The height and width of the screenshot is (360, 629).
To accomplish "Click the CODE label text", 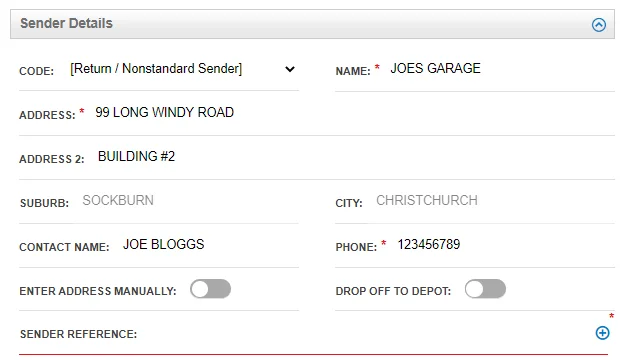I will (x=37, y=71).
